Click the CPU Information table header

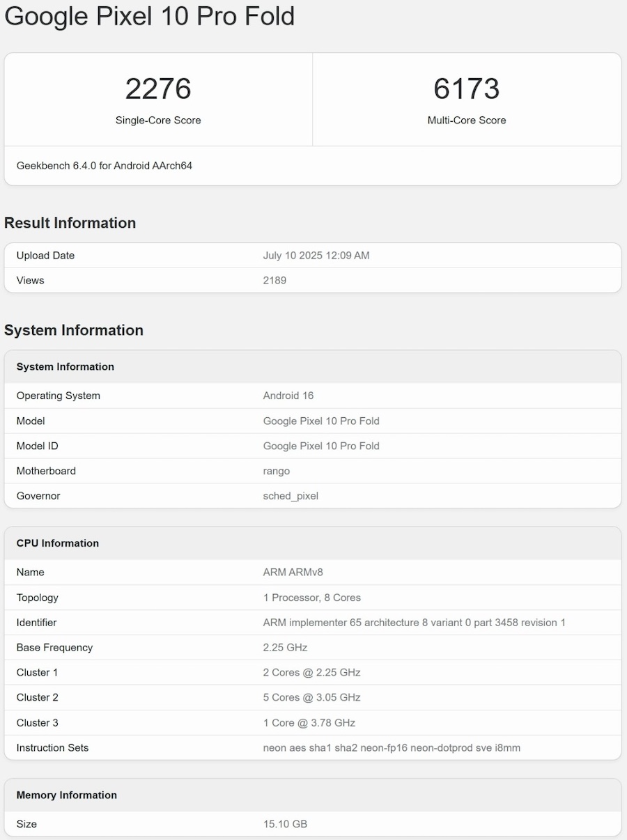pyautogui.click(x=58, y=543)
